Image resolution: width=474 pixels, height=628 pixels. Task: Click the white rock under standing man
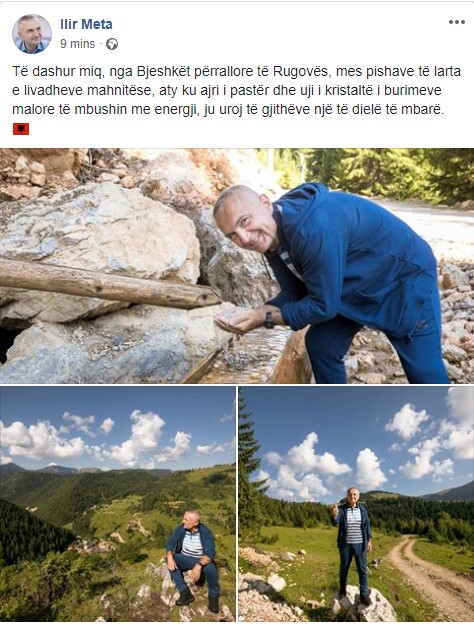point(363,605)
